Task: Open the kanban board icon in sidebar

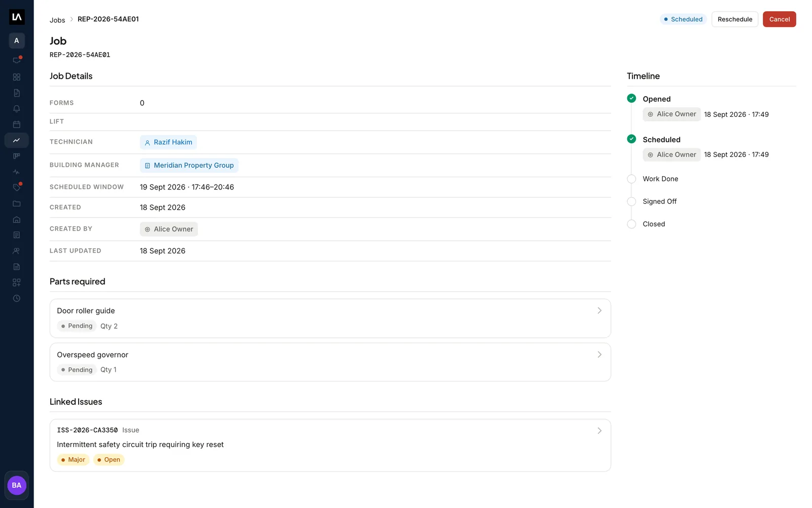Action: [17, 156]
